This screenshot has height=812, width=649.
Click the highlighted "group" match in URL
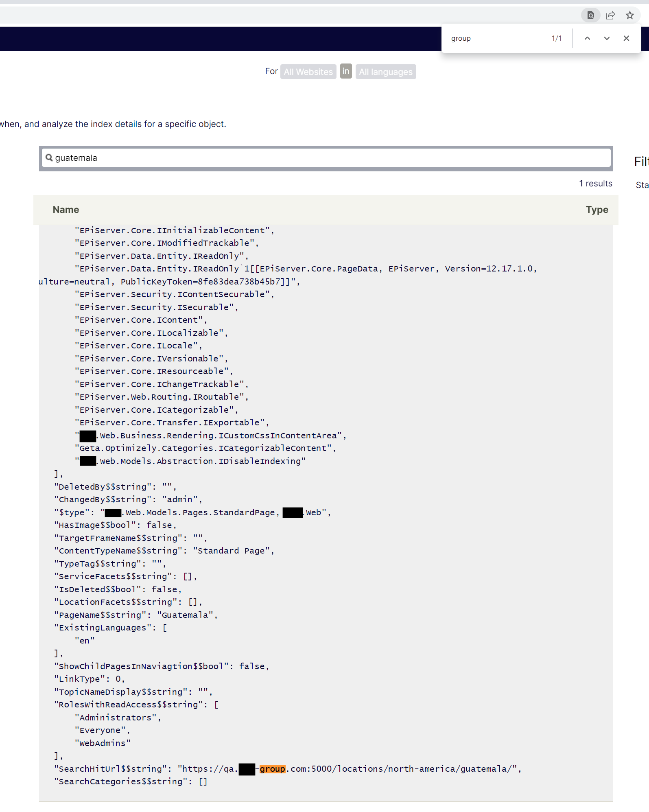(272, 769)
